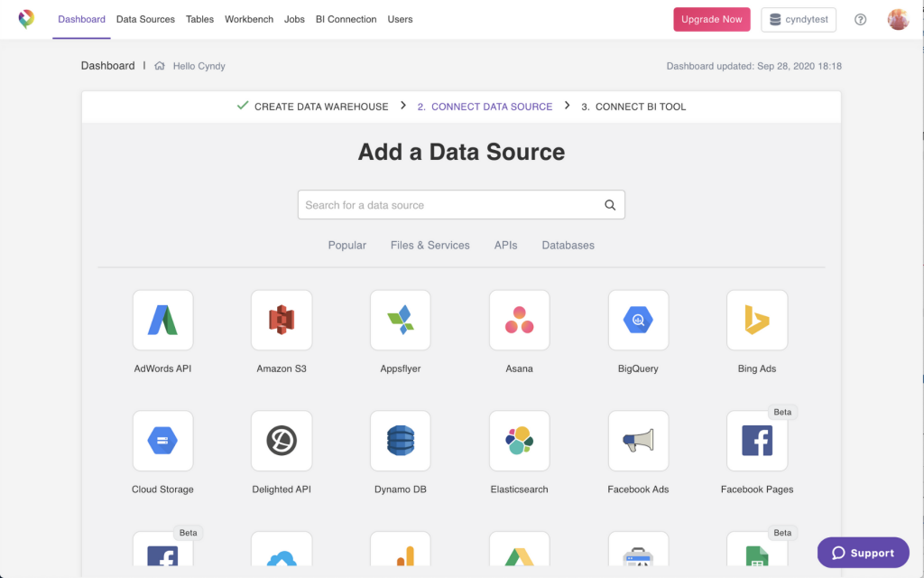The image size is (924, 578).
Task: Open the help question mark icon
Action: click(860, 20)
